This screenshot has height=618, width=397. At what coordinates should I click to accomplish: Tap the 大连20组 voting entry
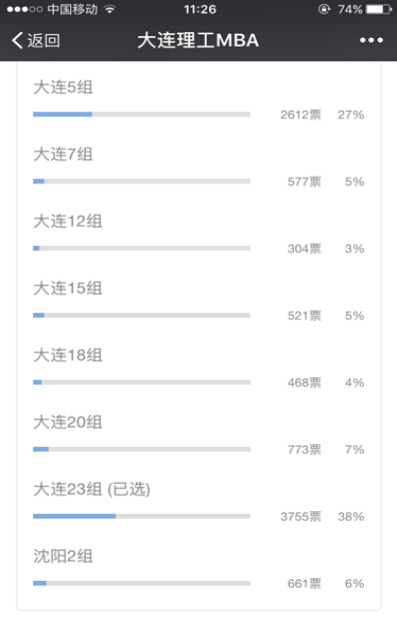[199, 434]
